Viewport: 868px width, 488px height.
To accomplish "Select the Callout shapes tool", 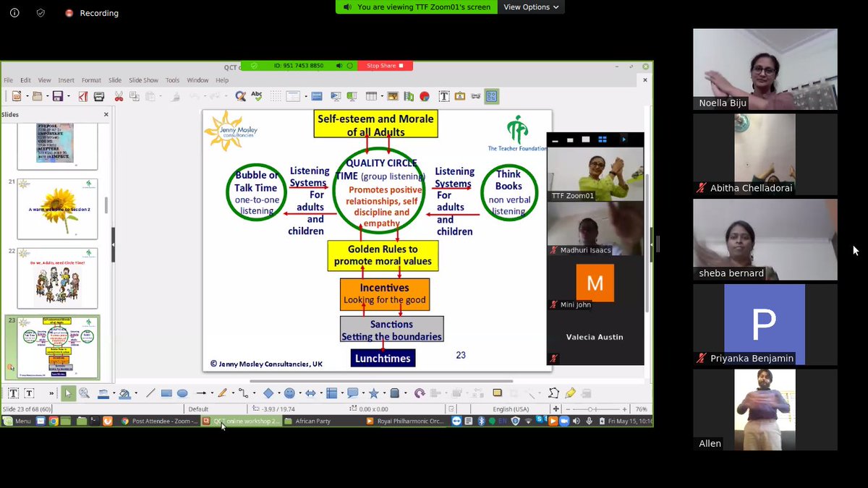I will pyautogui.click(x=352, y=393).
